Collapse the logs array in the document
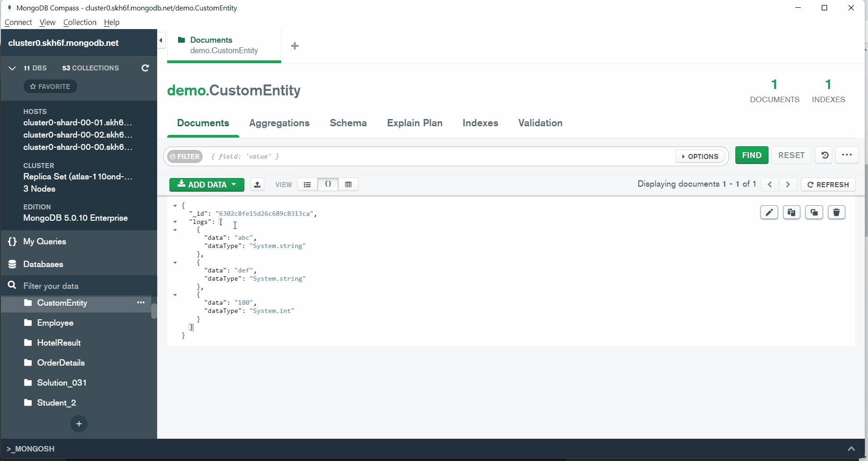 175,222
